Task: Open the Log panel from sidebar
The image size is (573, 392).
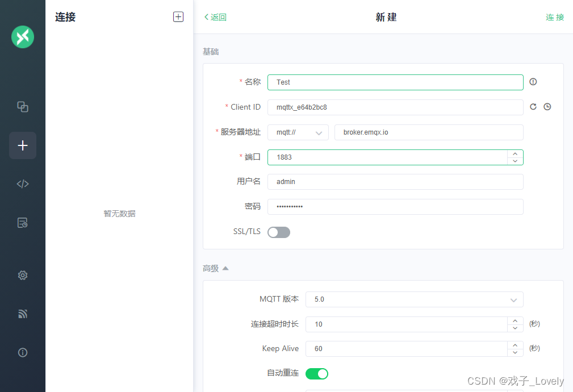Action: point(23,223)
